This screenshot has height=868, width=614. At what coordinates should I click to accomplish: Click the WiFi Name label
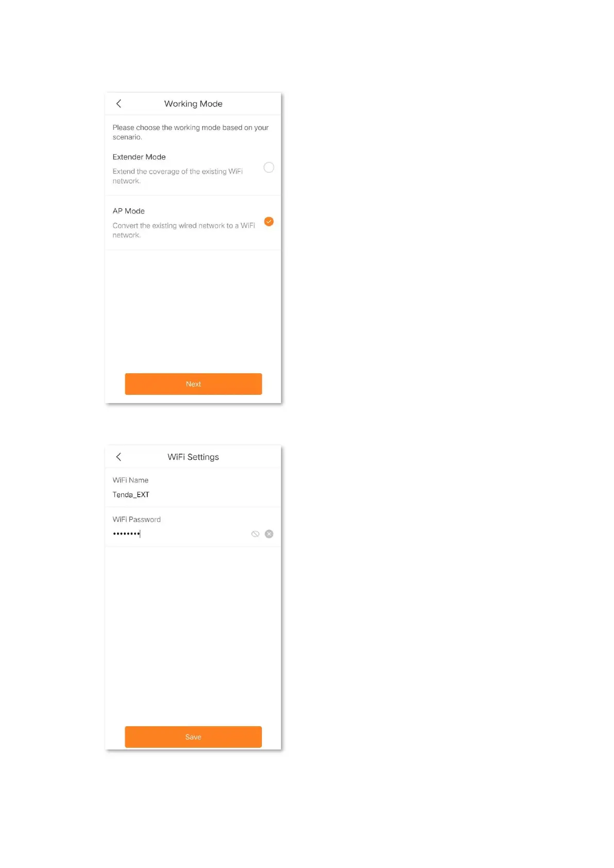point(130,480)
